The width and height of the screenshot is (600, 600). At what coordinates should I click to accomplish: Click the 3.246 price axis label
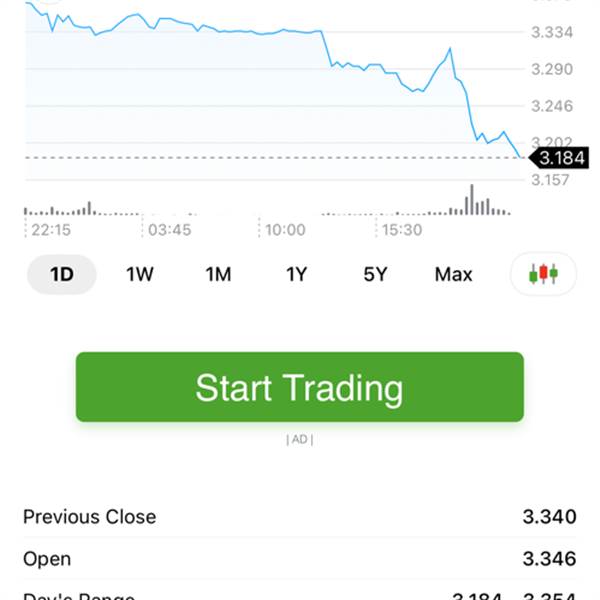pyautogui.click(x=552, y=106)
